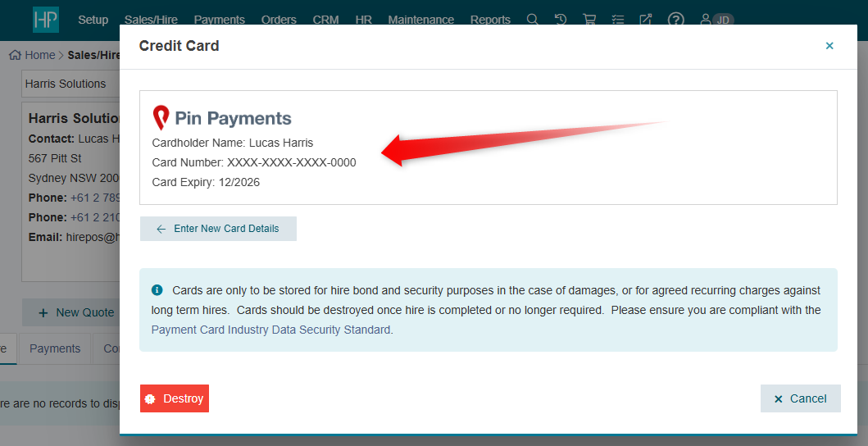Click the New Quote button

70,312
